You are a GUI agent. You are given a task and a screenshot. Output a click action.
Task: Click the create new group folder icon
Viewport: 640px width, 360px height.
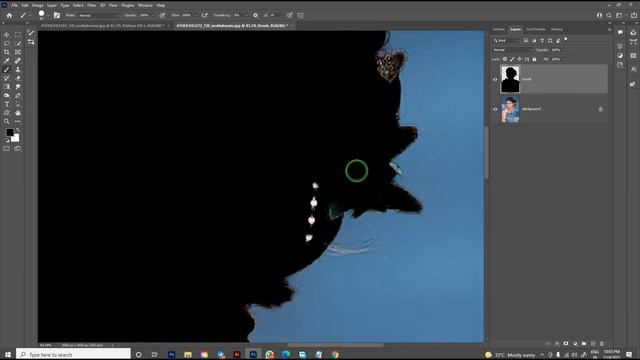(584, 344)
